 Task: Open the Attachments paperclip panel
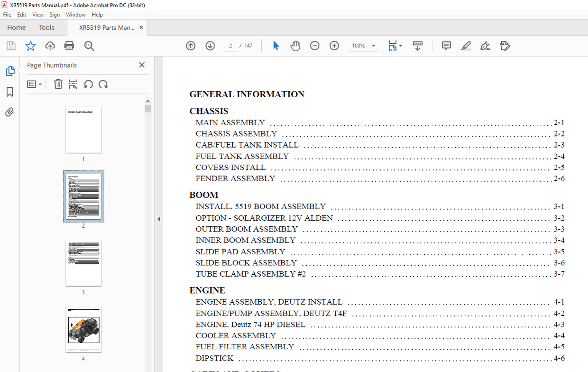tap(10, 112)
